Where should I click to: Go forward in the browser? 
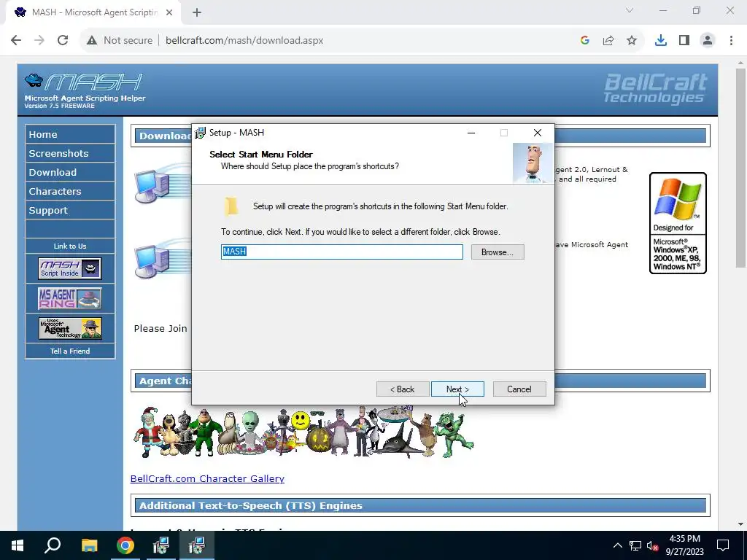pyautogui.click(x=39, y=41)
